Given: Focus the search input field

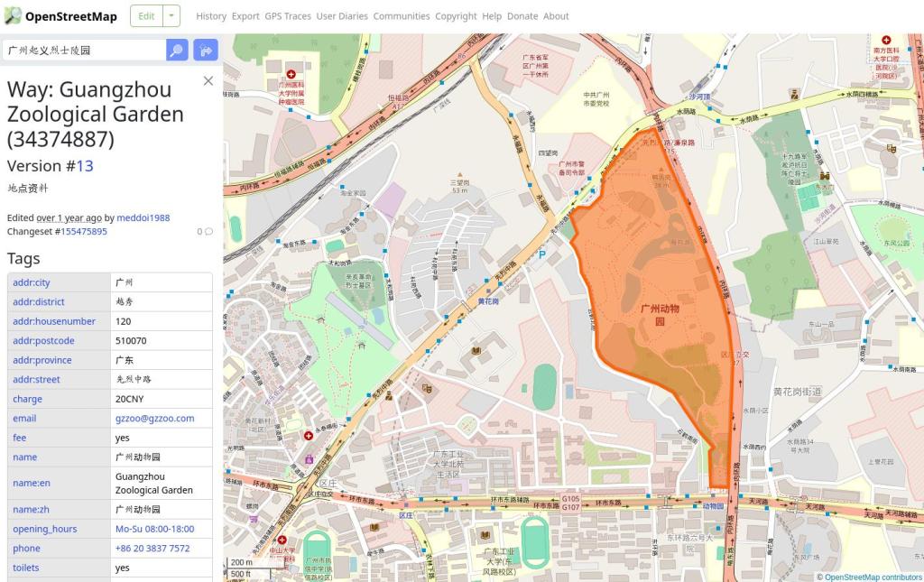Looking at the screenshot, I should tap(84, 50).
